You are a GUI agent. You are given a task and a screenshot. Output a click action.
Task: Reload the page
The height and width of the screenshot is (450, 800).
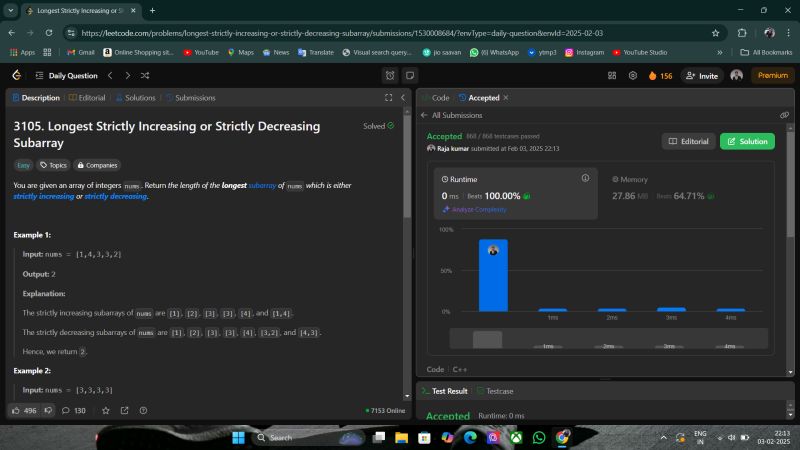[x=49, y=33]
